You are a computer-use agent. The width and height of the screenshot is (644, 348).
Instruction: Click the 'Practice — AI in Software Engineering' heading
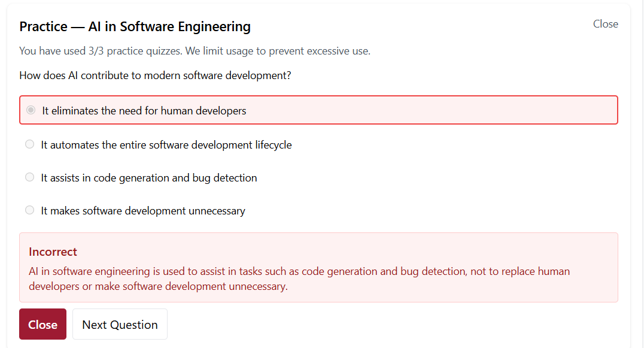click(x=135, y=27)
